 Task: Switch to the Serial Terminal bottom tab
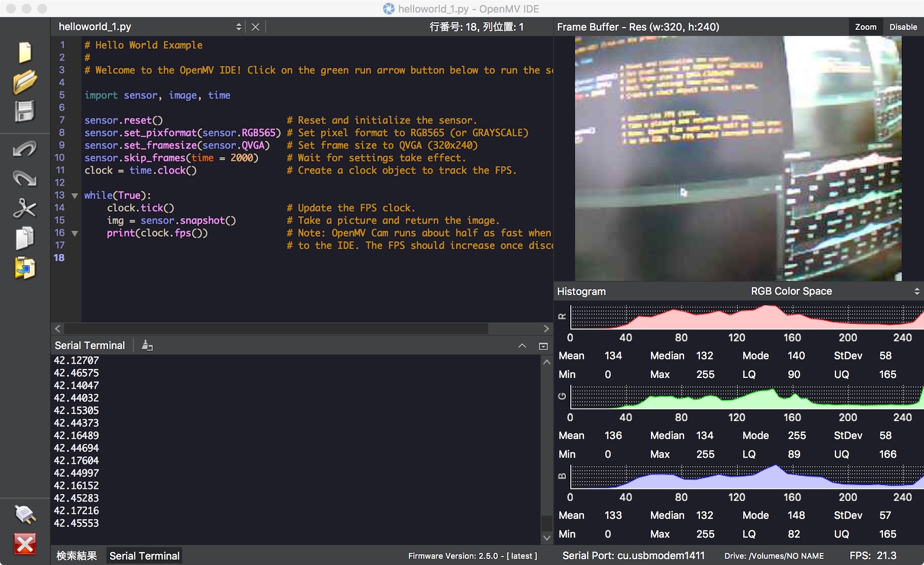click(x=144, y=555)
